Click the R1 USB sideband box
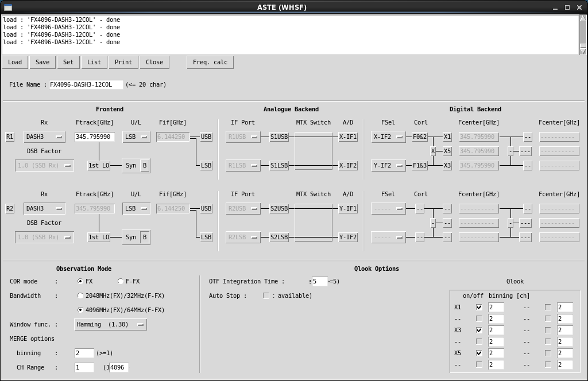 [x=206, y=137]
